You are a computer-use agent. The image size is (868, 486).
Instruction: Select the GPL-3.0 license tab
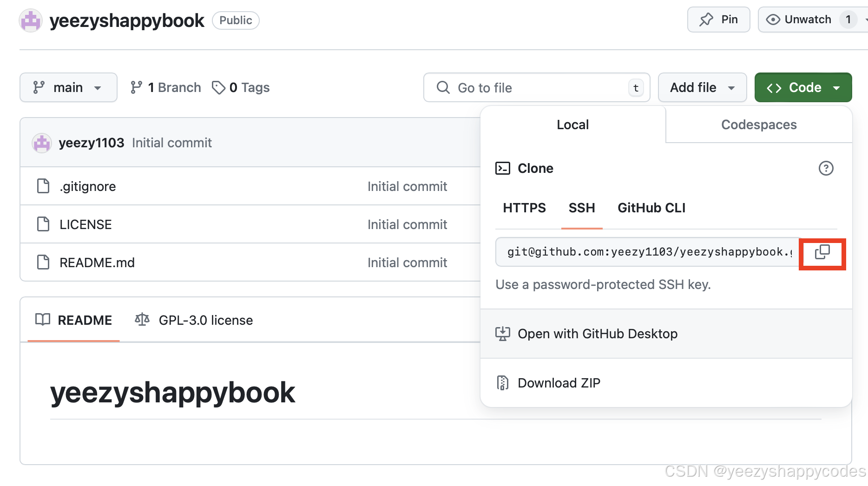(x=194, y=320)
